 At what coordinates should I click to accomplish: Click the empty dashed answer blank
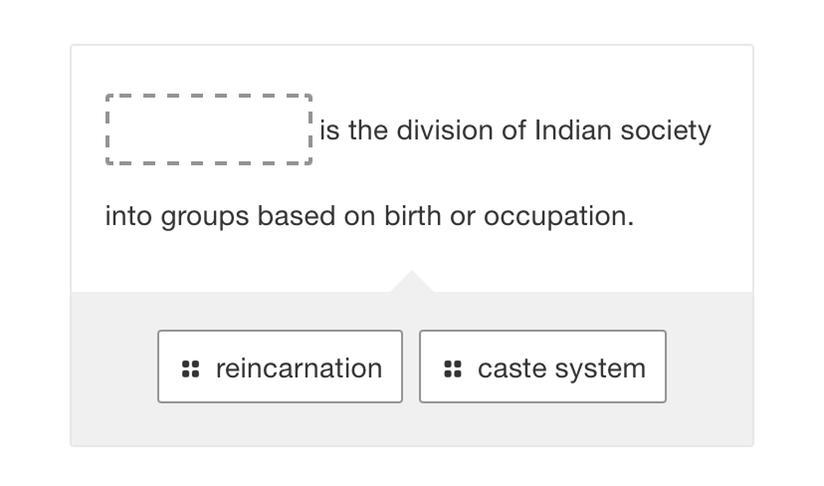click(x=209, y=130)
